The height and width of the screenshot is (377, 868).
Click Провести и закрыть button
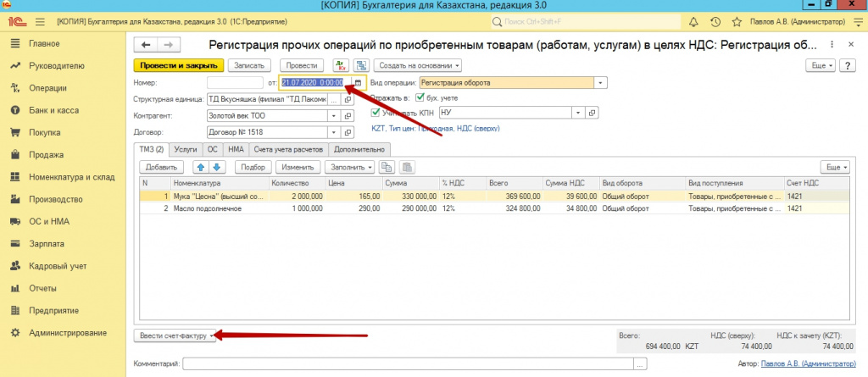click(178, 65)
